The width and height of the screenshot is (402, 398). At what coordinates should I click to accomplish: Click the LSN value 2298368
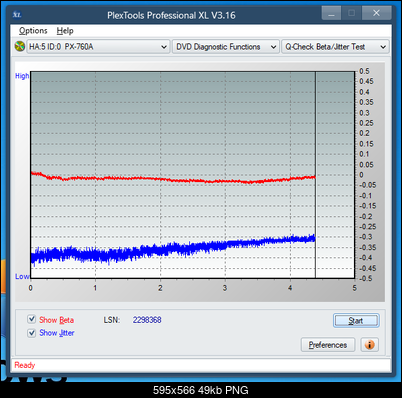tap(147, 320)
